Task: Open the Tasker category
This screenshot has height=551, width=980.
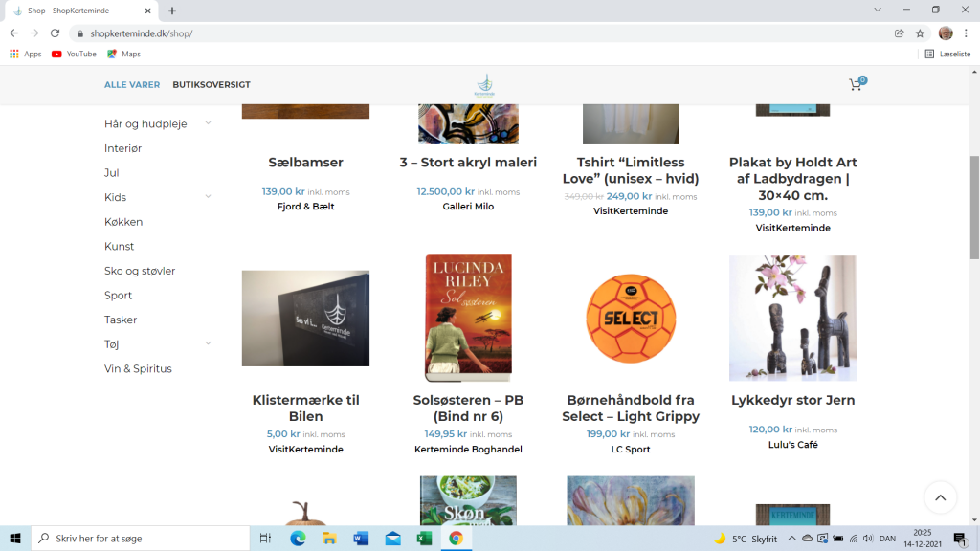Action: click(120, 320)
